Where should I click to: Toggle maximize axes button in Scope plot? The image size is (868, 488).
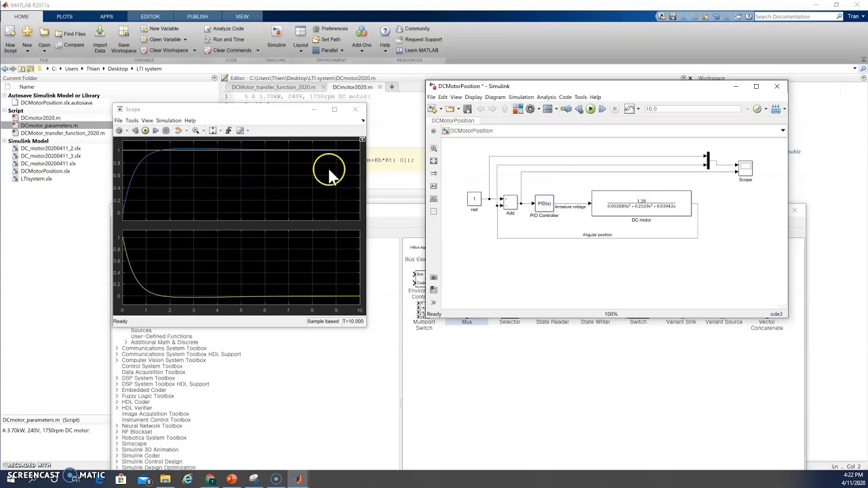362,140
